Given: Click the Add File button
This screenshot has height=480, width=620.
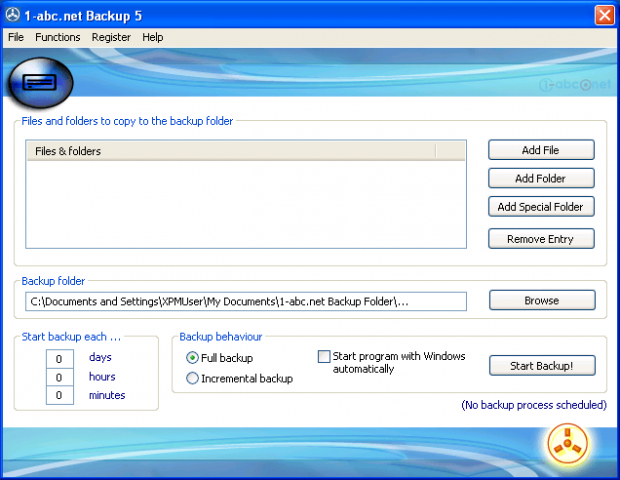Looking at the screenshot, I should tap(541, 150).
